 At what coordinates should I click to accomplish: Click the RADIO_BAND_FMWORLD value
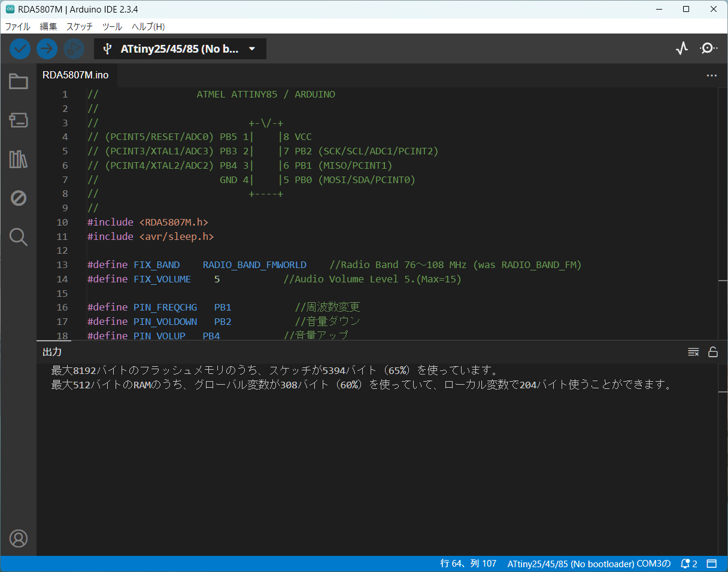254,264
